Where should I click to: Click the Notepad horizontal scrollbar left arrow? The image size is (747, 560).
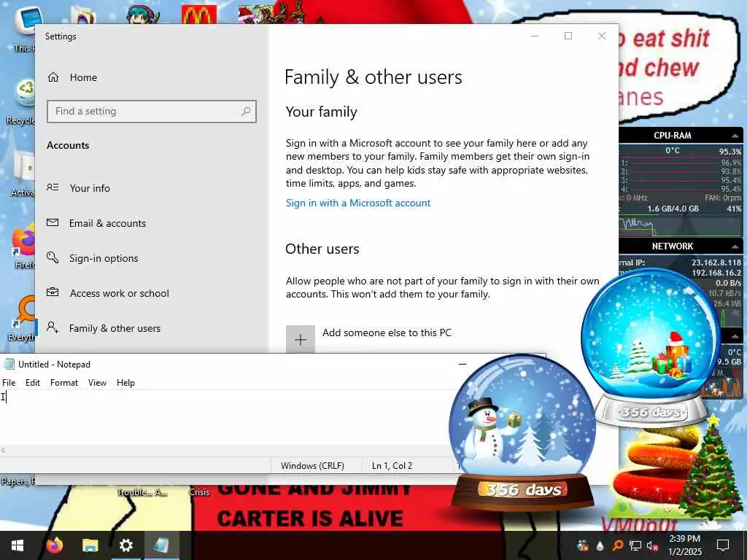tap(4, 450)
